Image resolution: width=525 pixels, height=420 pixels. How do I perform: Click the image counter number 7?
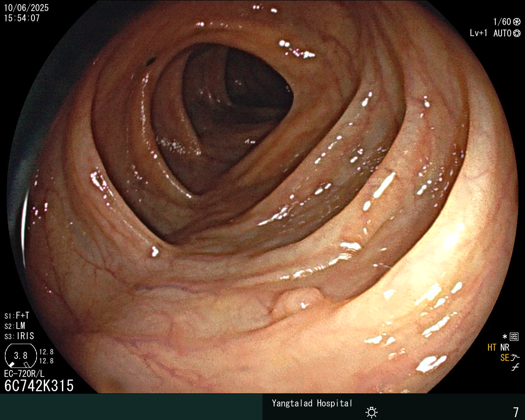coord(516,412)
